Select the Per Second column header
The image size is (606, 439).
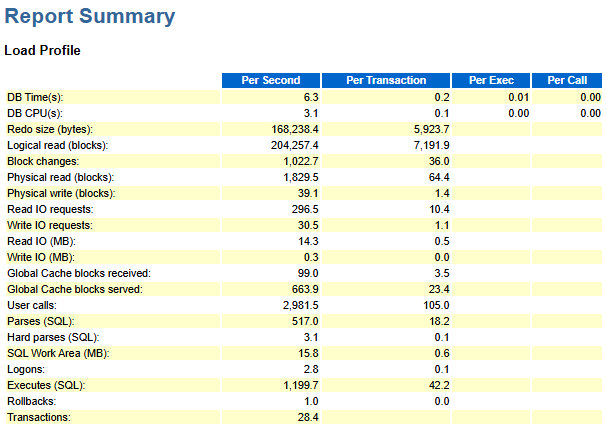271,80
